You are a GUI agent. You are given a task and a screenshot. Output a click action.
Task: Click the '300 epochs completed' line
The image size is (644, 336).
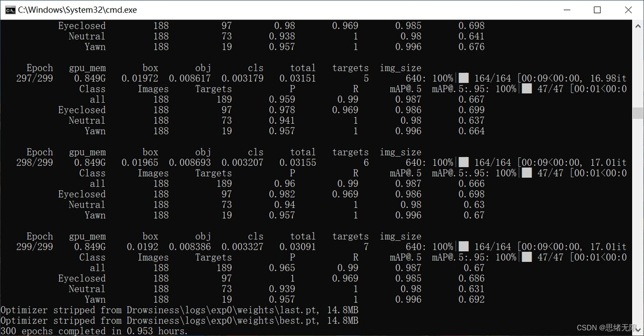[x=94, y=331]
